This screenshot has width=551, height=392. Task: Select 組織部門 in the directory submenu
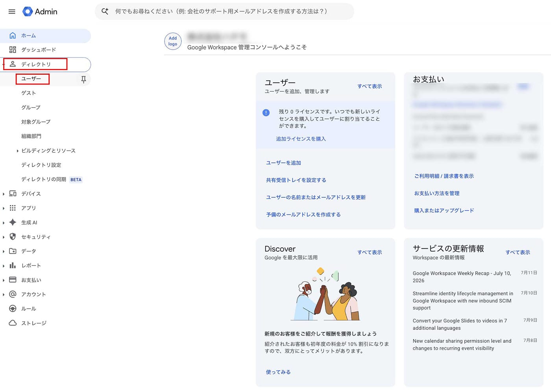click(31, 136)
